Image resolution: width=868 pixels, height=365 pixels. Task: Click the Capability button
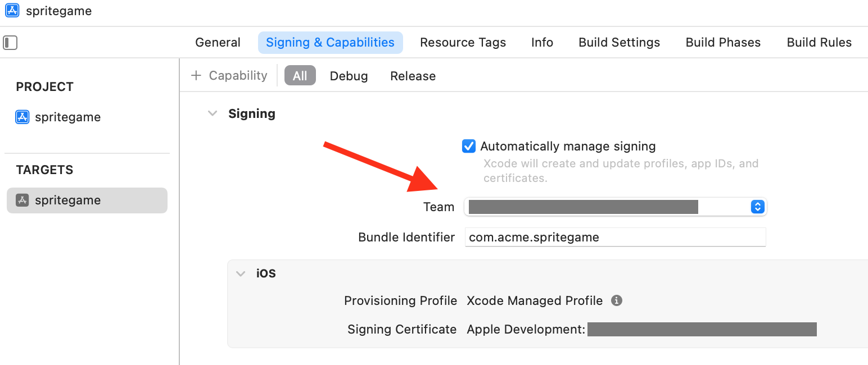click(238, 75)
